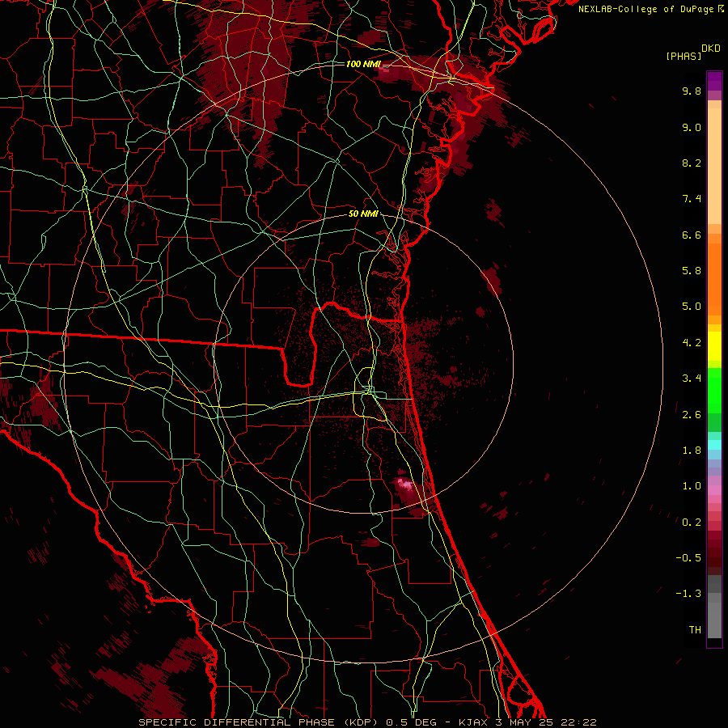This screenshot has height=728, width=728.
Task: Click the purple top segment of color bar
Action: coord(714,81)
